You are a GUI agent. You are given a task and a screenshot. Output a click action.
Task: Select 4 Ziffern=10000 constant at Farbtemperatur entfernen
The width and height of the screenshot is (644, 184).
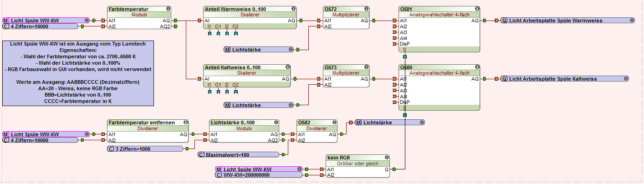[x=40, y=140]
